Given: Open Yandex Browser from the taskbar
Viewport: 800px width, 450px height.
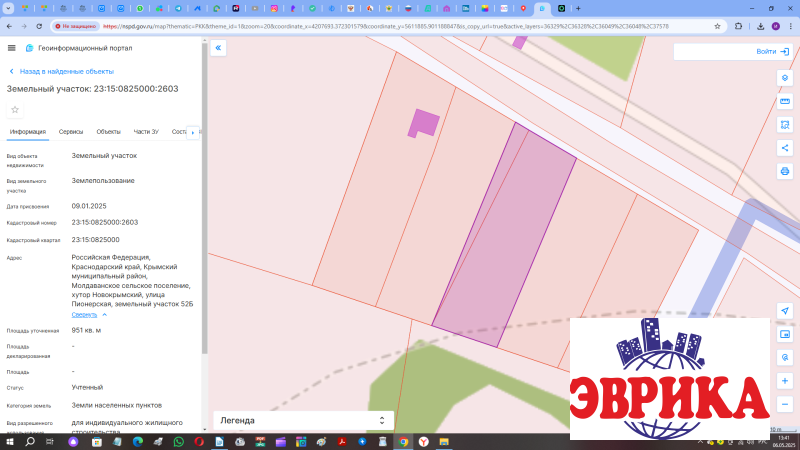Looking at the screenshot, I should [x=423, y=442].
